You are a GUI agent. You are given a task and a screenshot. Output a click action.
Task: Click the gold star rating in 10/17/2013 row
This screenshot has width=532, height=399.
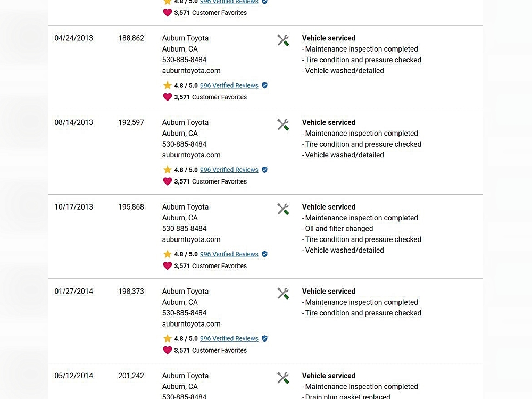pyautogui.click(x=168, y=254)
